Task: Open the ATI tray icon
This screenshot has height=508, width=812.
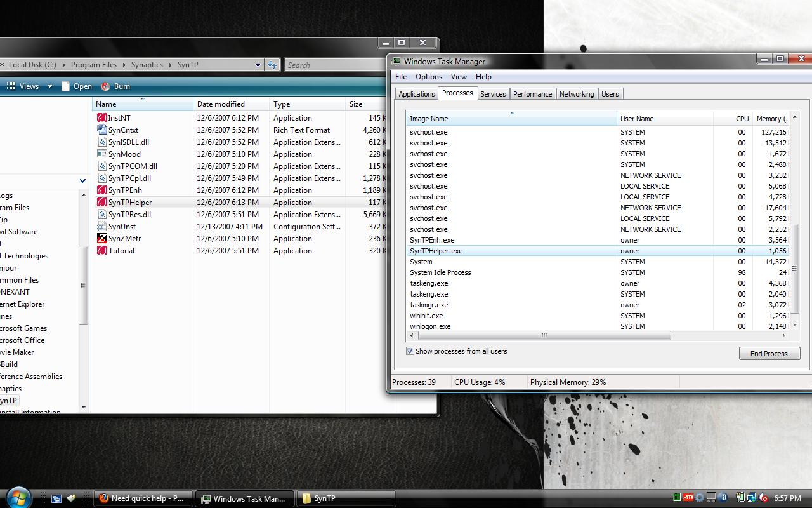Action: click(x=688, y=498)
